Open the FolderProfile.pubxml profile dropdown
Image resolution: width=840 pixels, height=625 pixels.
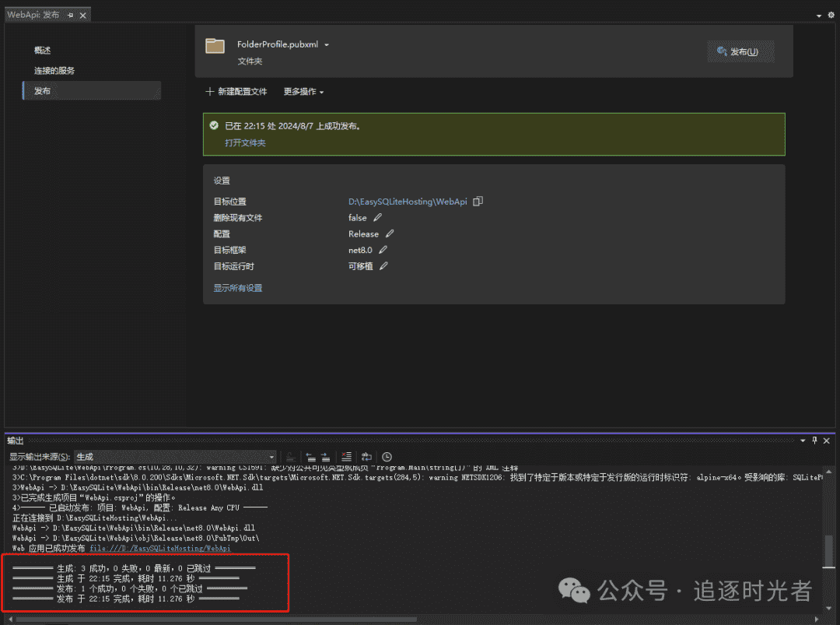[x=327, y=44]
